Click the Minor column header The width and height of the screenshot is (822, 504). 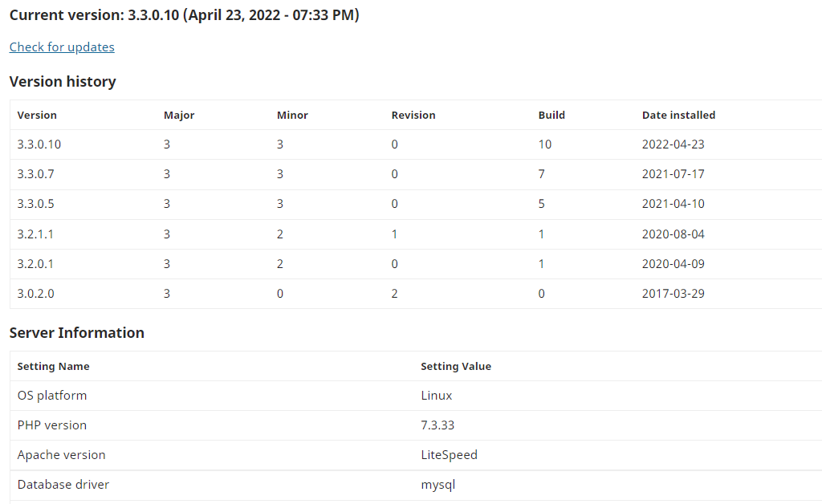pos(292,116)
